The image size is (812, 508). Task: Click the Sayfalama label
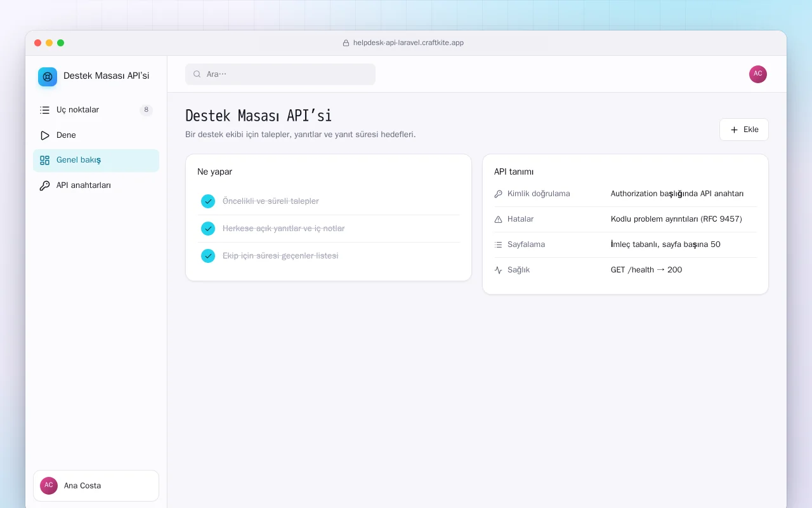[526, 244]
